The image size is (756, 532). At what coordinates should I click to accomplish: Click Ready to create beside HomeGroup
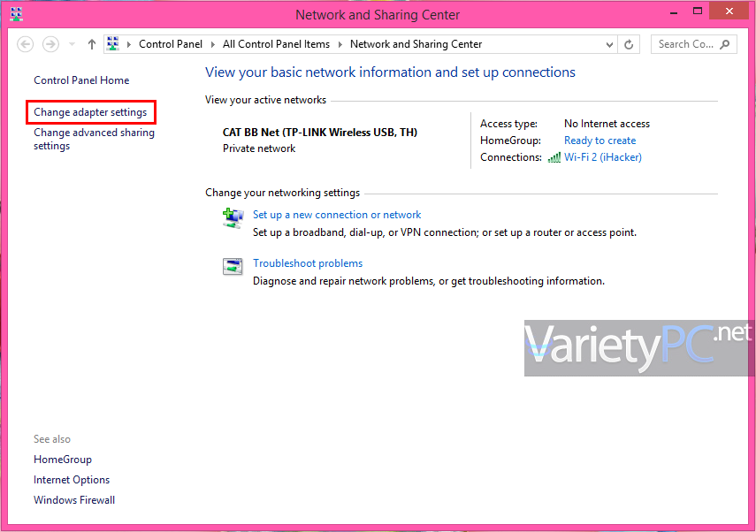tap(599, 140)
